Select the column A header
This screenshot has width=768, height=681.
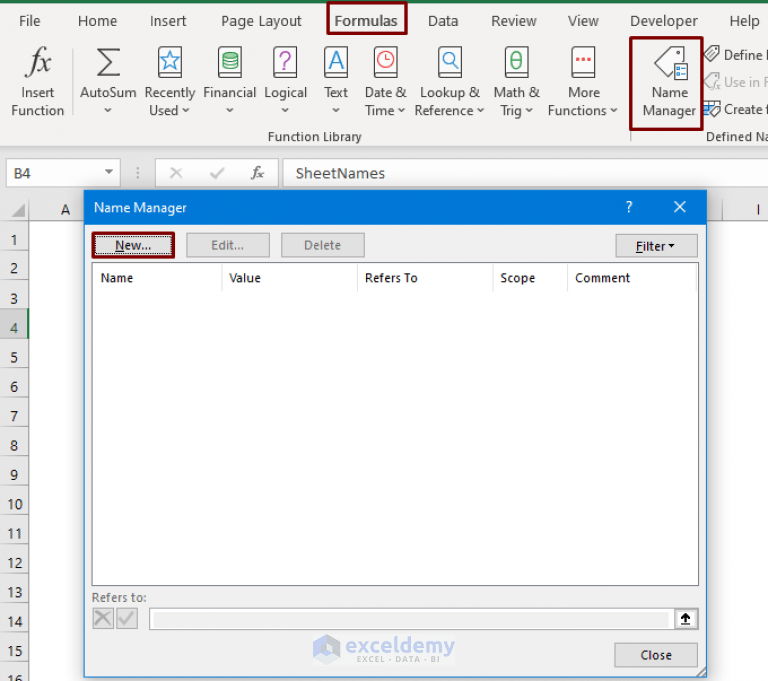point(65,210)
